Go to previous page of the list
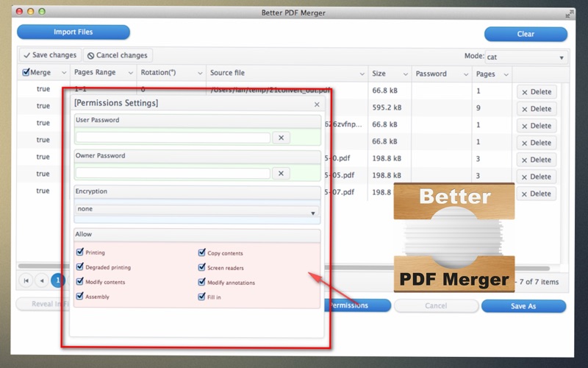This screenshot has width=588, height=368. [x=42, y=280]
